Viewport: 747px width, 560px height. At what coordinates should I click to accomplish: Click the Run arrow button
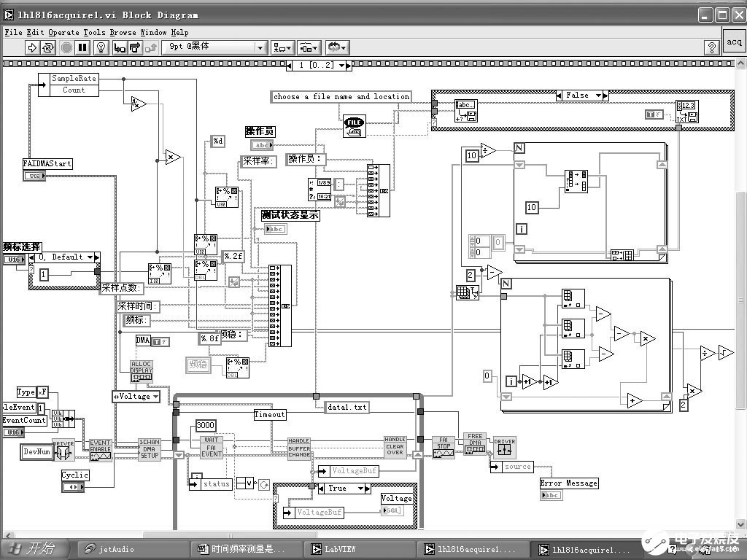[32, 47]
